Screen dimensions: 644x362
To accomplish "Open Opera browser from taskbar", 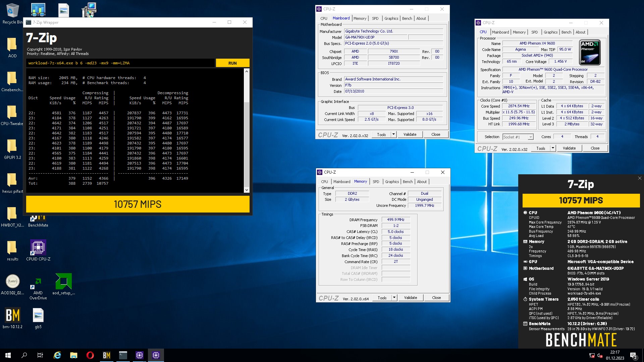I will click(x=90, y=355).
